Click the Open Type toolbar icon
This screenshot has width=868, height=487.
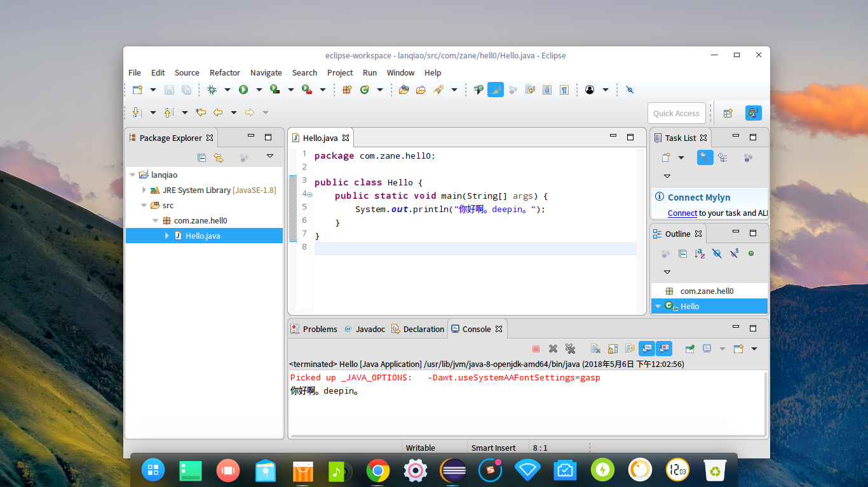403,90
